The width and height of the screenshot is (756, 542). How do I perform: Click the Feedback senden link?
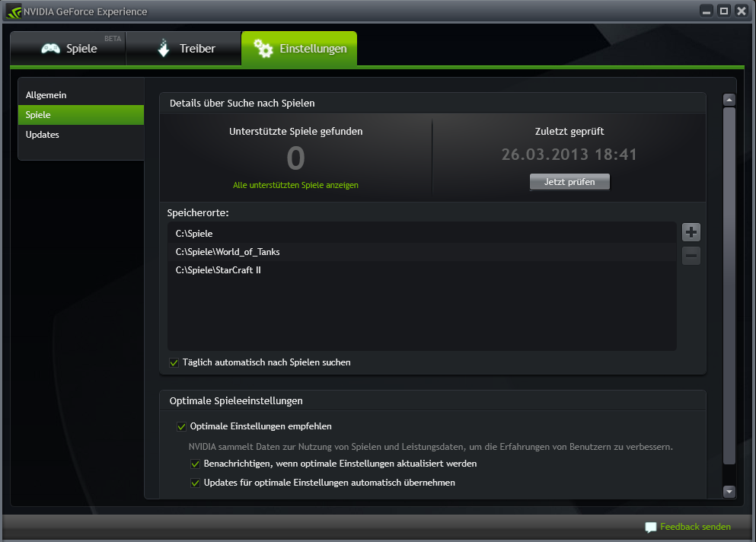695,527
